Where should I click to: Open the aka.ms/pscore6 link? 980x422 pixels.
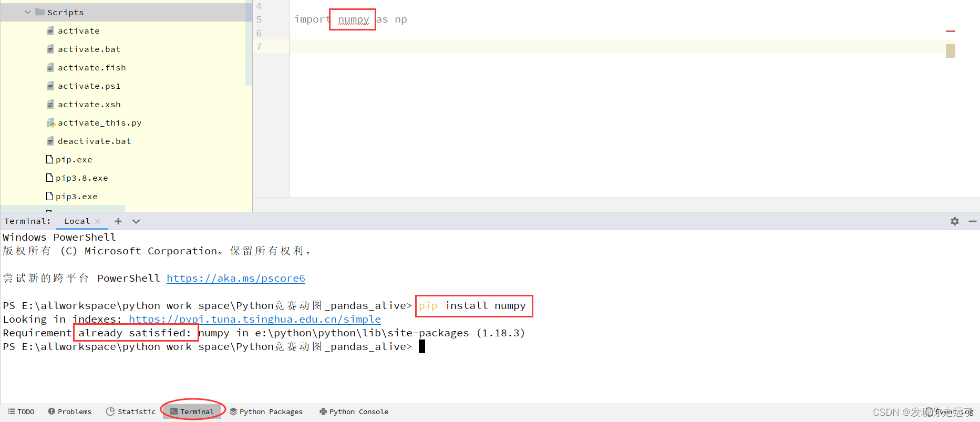[236, 279]
